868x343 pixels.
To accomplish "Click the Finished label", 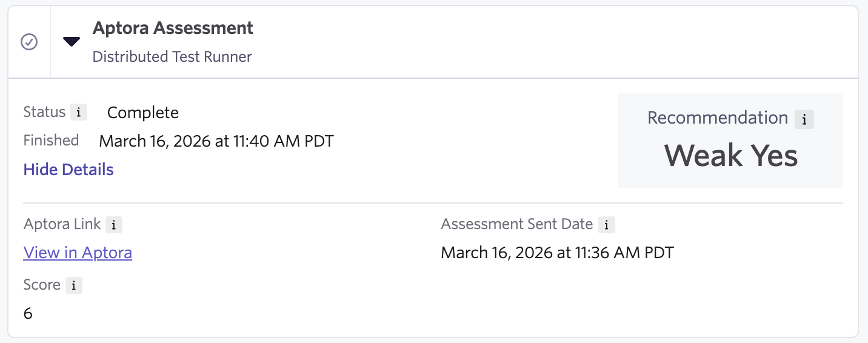I will point(51,141).
